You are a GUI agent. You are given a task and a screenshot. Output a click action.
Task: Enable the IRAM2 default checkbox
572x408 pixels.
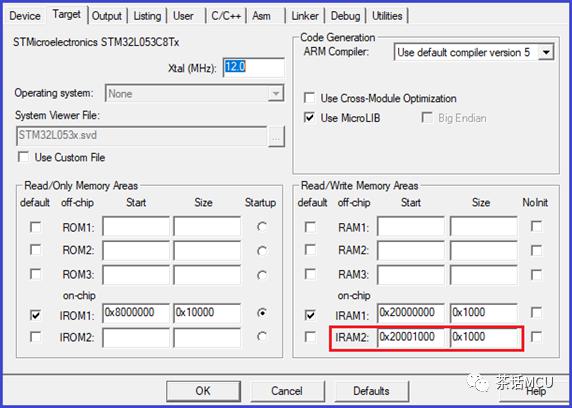pyautogui.click(x=310, y=336)
